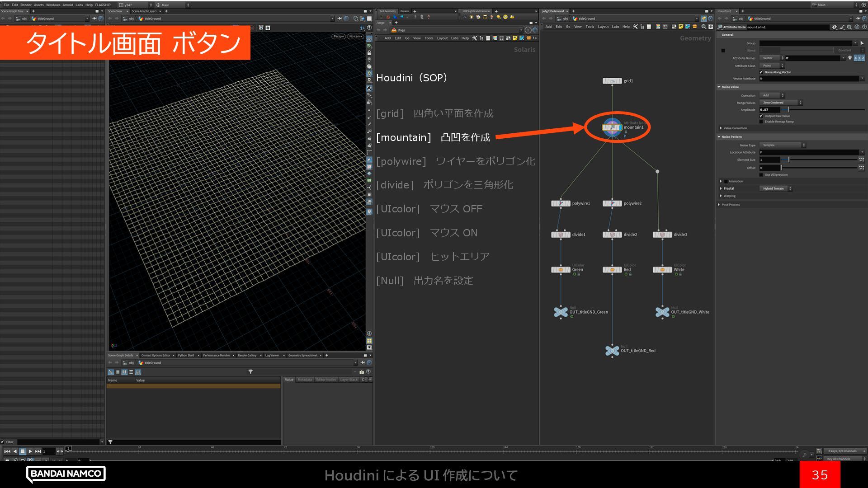Select the grid1 node icon
The height and width of the screenshot is (488, 868).
pos(612,81)
